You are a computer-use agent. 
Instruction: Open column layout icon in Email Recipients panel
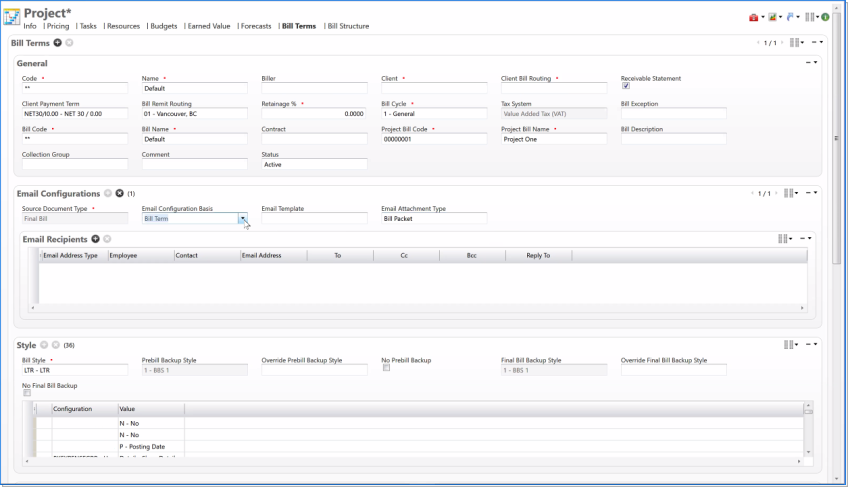tap(784, 239)
